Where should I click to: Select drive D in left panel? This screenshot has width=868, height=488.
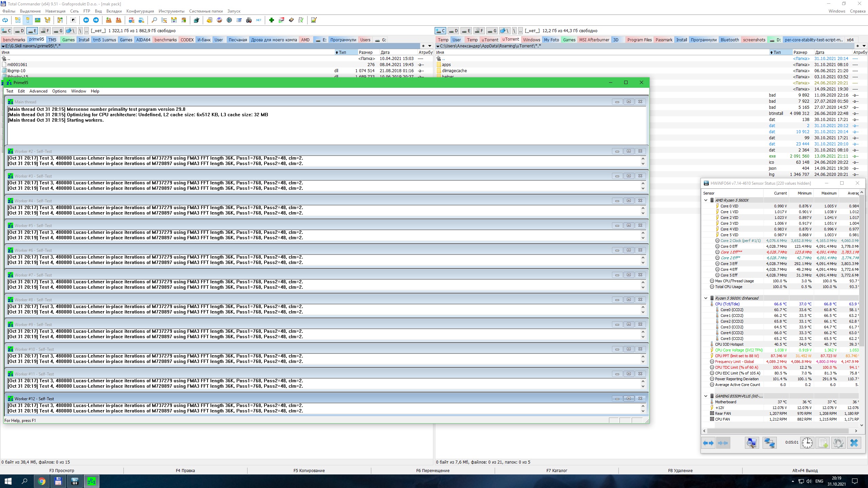coord(19,31)
